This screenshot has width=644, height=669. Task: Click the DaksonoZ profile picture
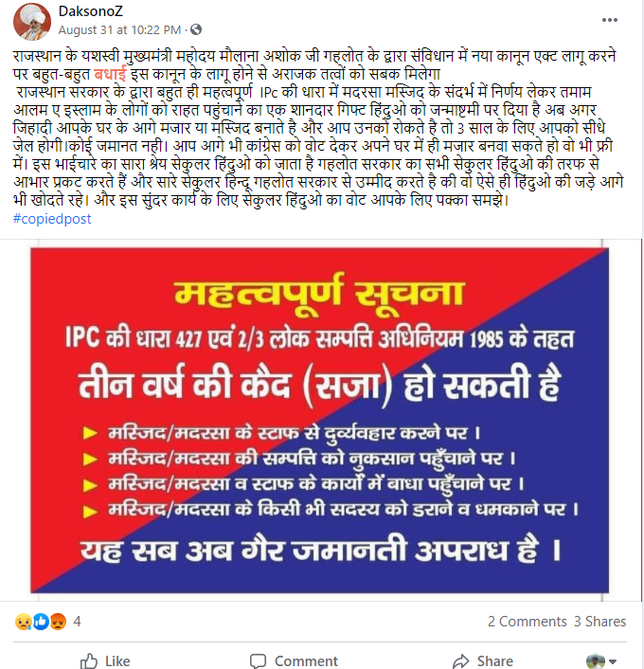click(x=32, y=22)
